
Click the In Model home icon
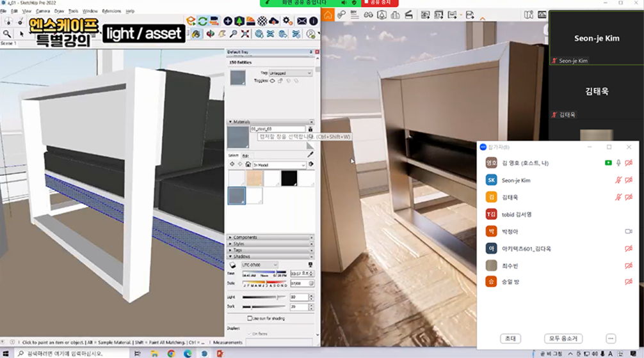pyautogui.click(x=248, y=164)
